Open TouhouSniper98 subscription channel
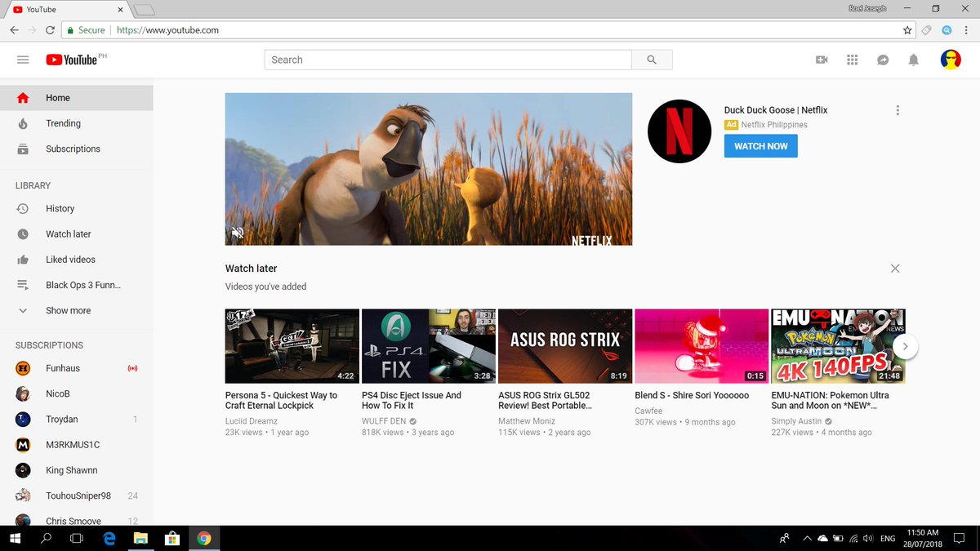The height and width of the screenshot is (551, 980). click(76, 495)
